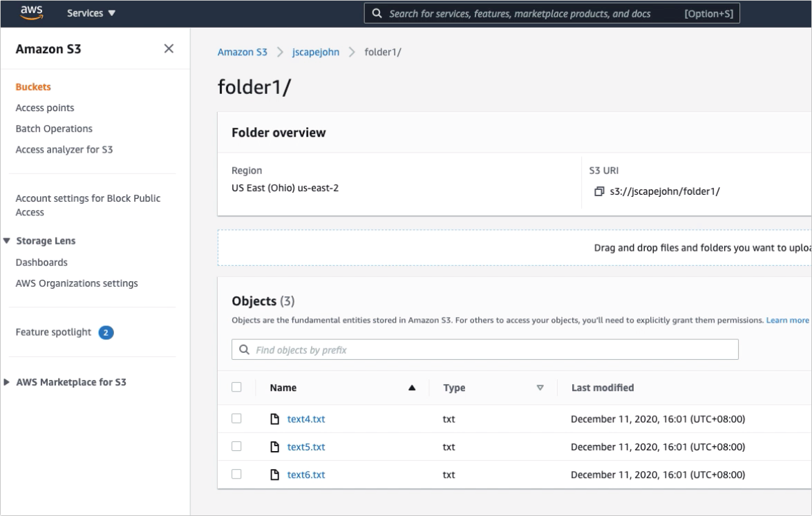Expand AWS Marketplace for S3 section
This screenshot has width=812, height=516.
[7, 382]
